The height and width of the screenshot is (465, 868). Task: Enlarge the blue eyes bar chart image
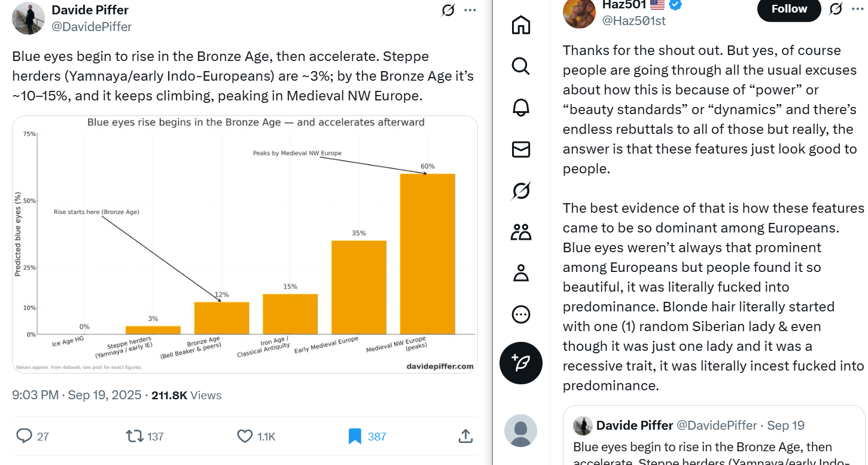tap(245, 244)
